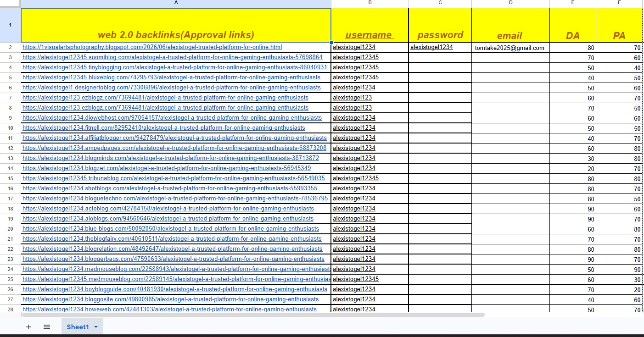Select column E header
Screen dimensions: 644x337
573,4
